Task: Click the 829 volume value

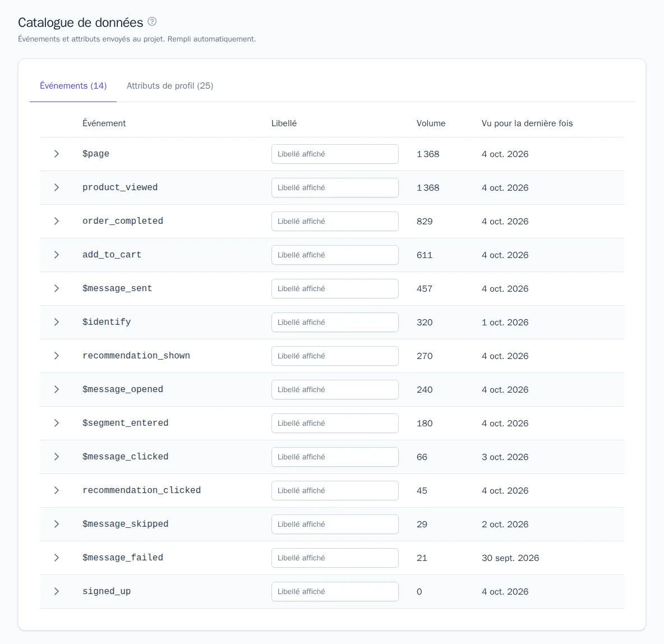Action: [425, 221]
